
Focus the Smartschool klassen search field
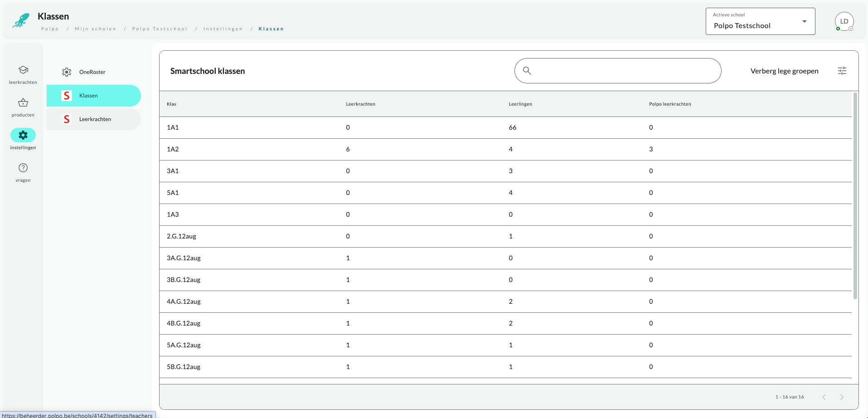(618, 71)
